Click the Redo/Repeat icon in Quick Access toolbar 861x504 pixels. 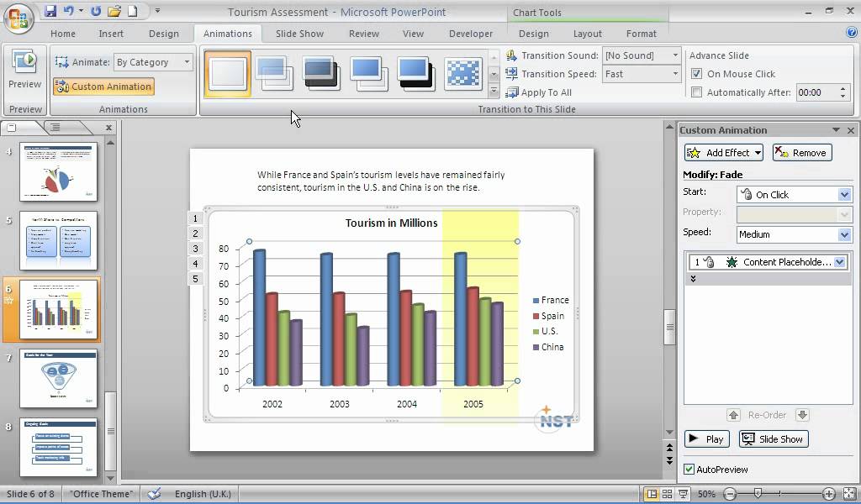point(96,10)
